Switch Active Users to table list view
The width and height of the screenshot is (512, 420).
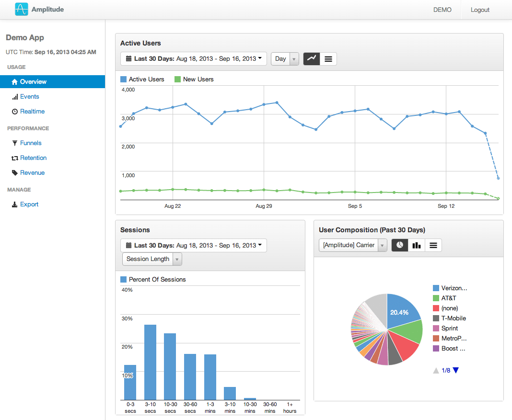(x=328, y=59)
